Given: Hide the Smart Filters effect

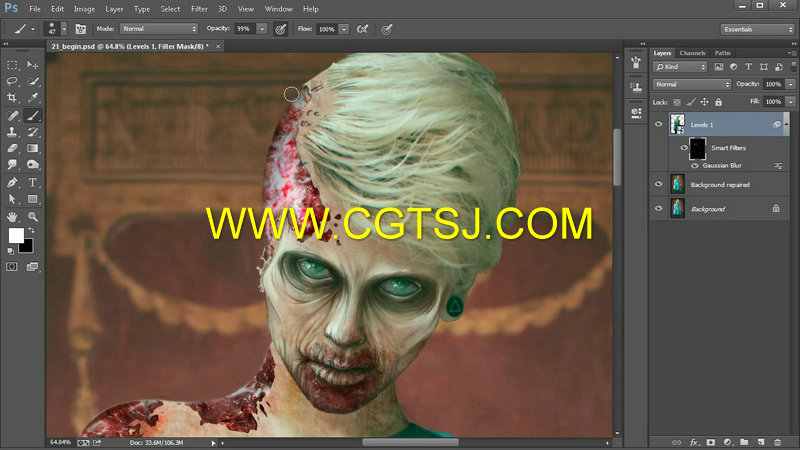Looking at the screenshot, I should point(684,148).
